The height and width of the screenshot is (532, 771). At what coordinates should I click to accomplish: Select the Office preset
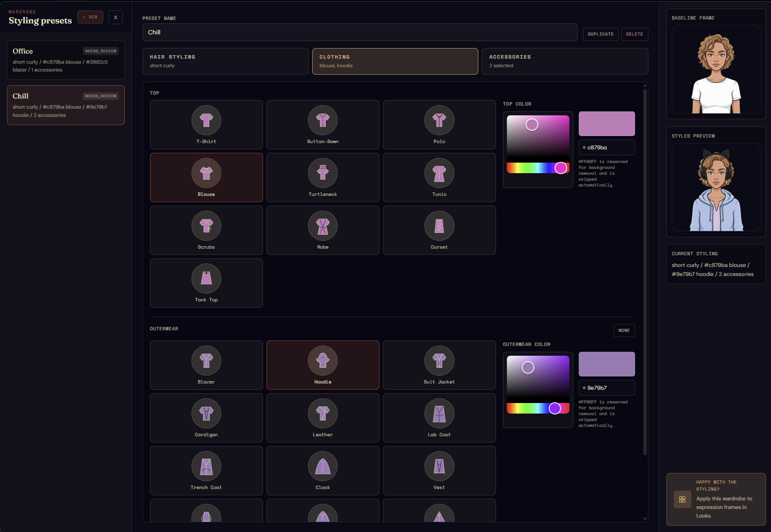(x=66, y=60)
